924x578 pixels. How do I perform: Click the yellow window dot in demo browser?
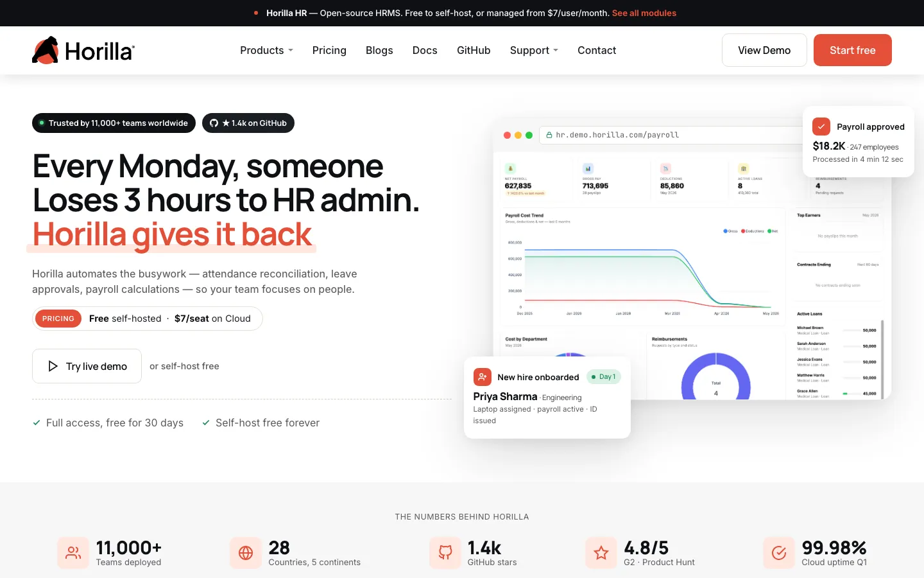pos(518,135)
